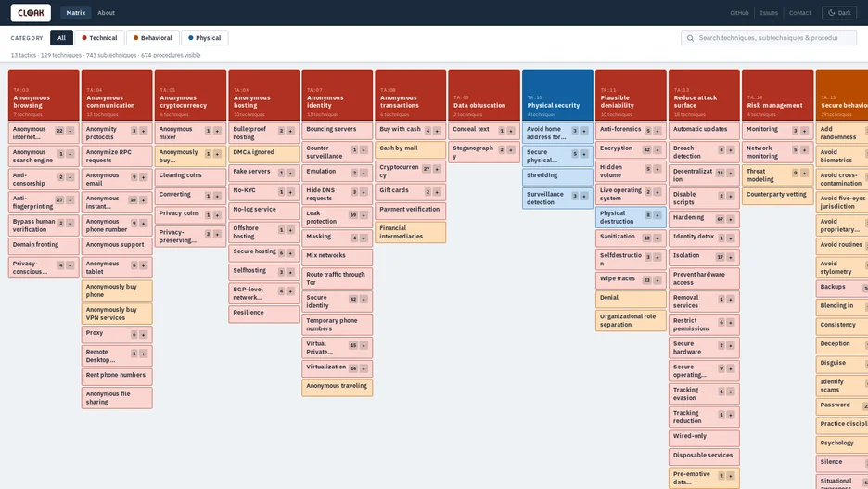
Task: Open the Cleaning coins technique card
Action: [190, 176]
